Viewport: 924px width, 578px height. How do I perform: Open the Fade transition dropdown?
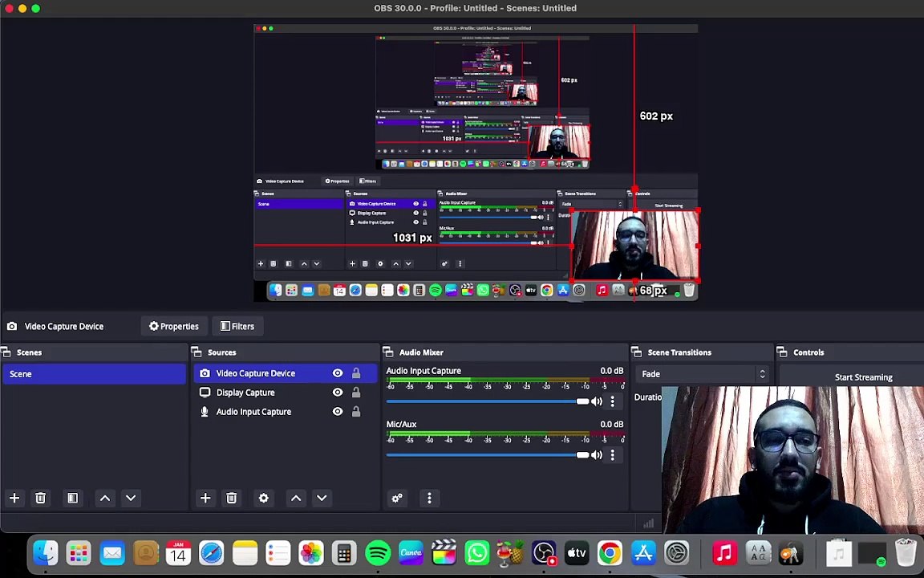point(703,374)
